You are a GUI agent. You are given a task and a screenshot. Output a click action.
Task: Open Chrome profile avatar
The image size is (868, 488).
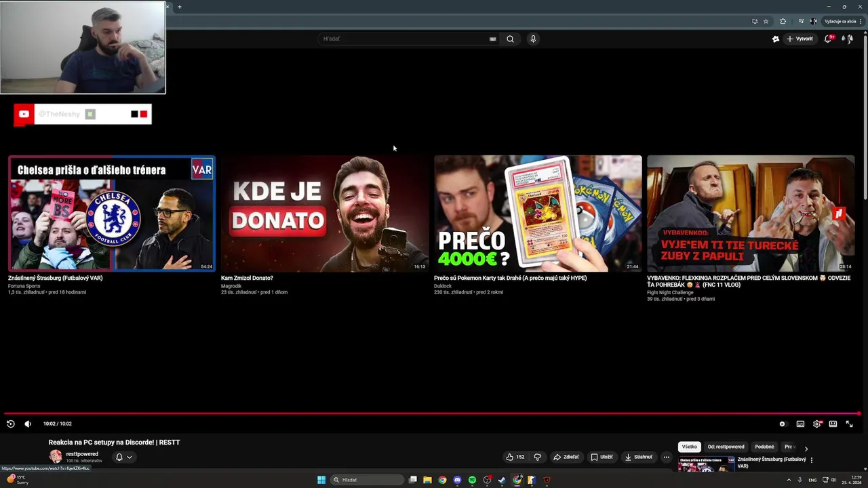point(813,21)
